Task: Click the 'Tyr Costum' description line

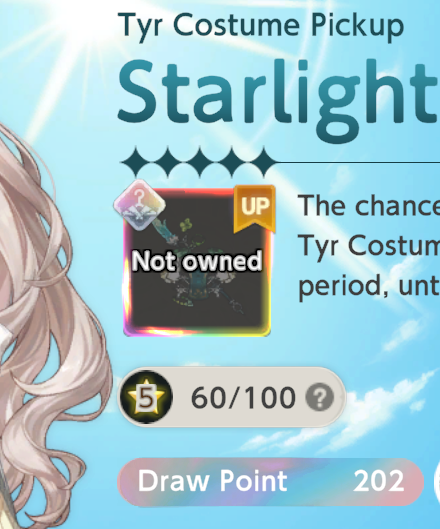Action: (369, 246)
